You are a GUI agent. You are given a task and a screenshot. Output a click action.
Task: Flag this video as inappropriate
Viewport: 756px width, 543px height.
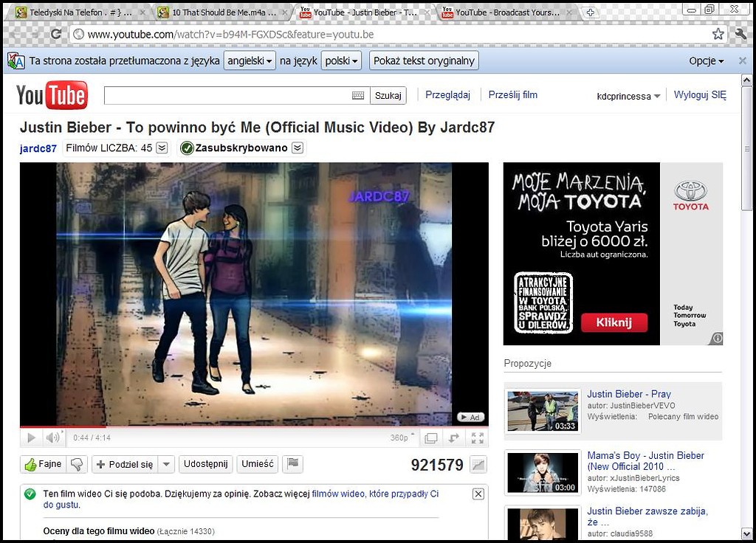(292, 464)
